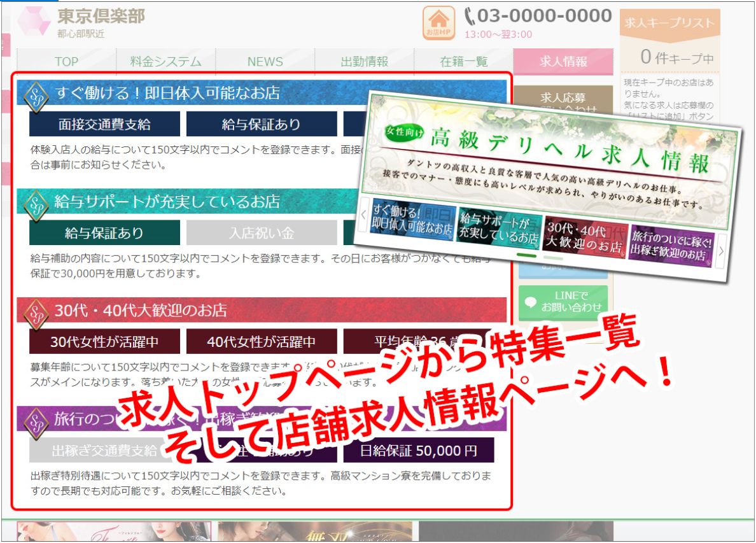Click the 40代女性が活躍中 tag

coord(262,341)
